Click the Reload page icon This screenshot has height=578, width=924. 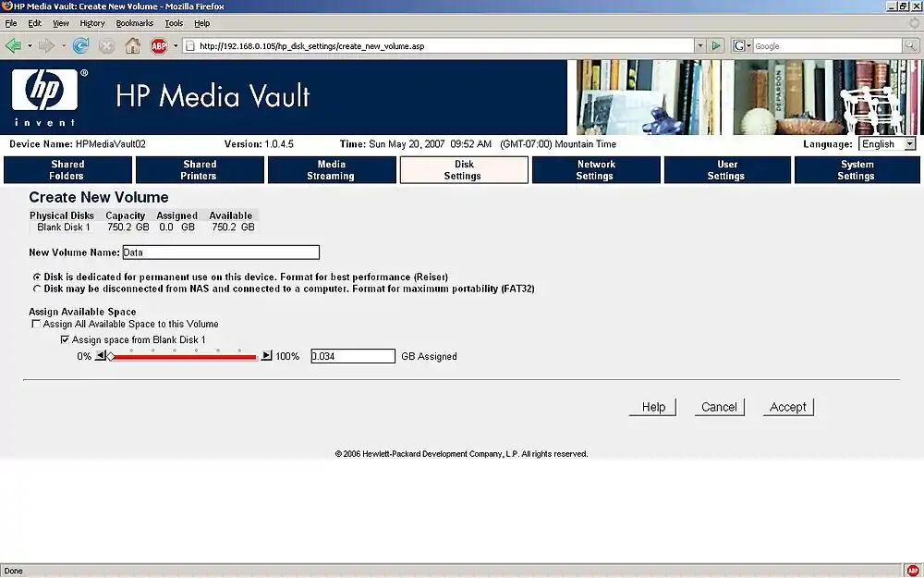point(81,45)
